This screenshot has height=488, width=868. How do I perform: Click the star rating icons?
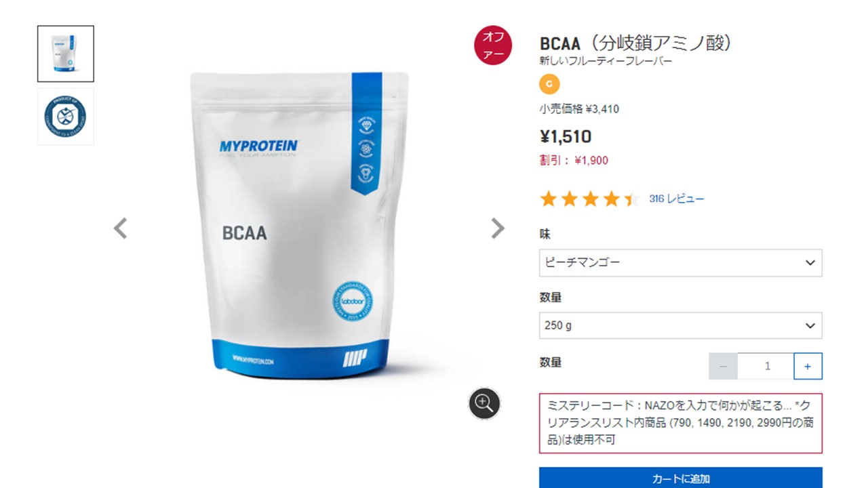589,199
